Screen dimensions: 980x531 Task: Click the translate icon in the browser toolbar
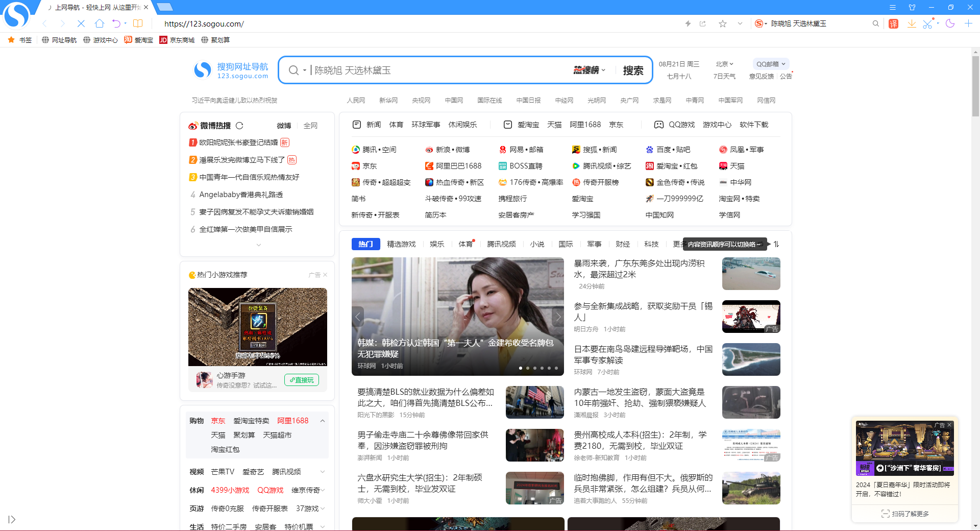(893, 23)
